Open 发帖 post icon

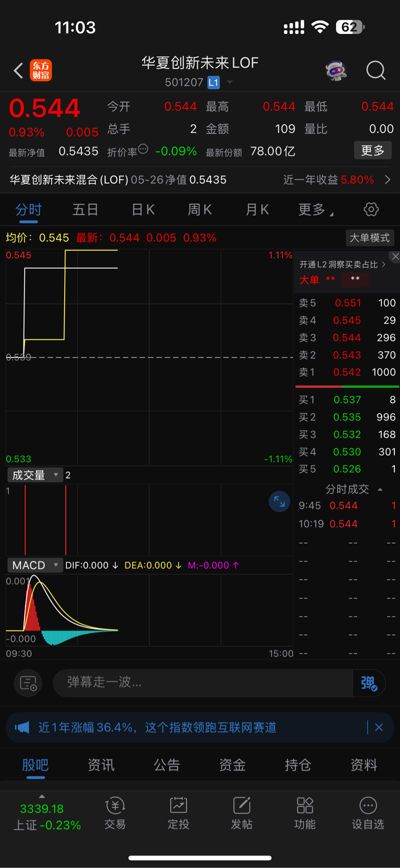click(242, 813)
